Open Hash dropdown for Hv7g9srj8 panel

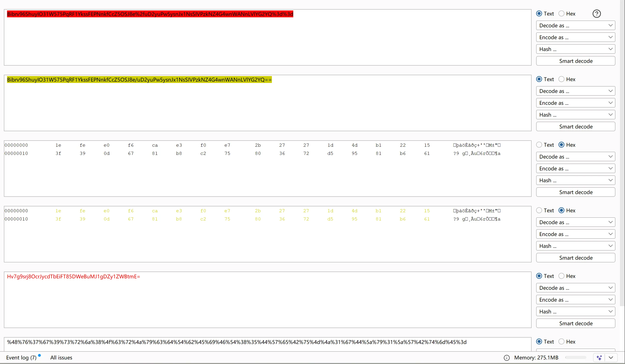[x=575, y=311]
